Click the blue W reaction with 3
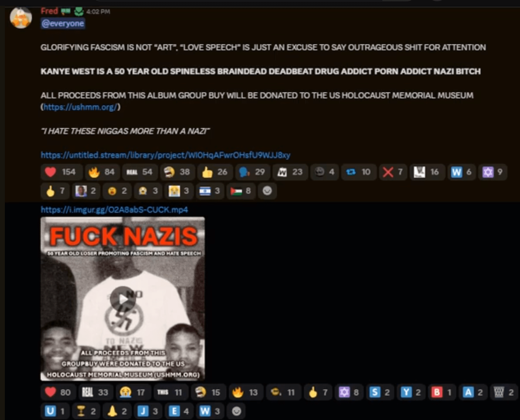The width and height of the screenshot is (520, 420). click(x=210, y=411)
